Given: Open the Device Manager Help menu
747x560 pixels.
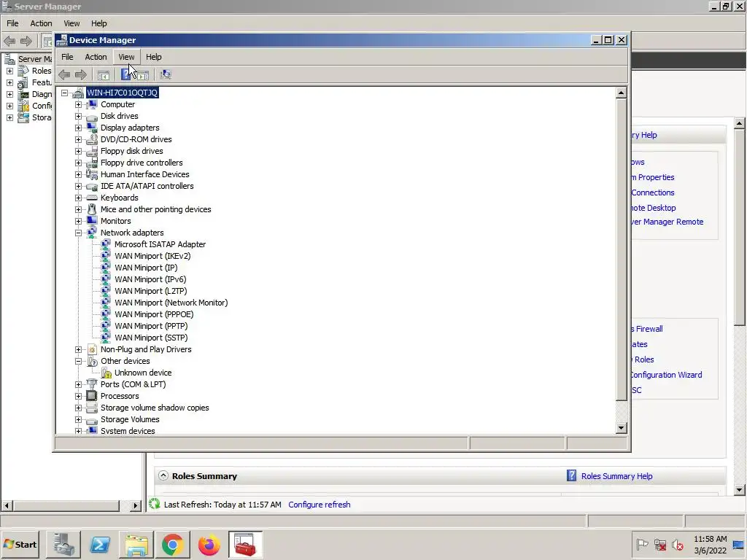Looking at the screenshot, I should [x=153, y=57].
